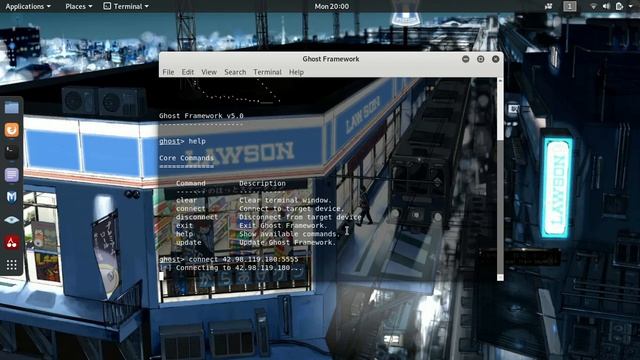The width and height of the screenshot is (640, 360).
Task: Open the Terminal icon in the dock
Action: [11, 152]
